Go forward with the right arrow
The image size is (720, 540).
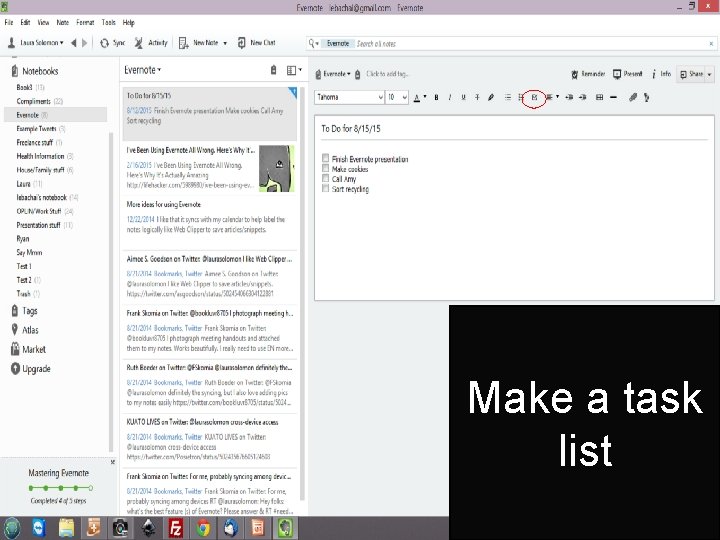click(84, 43)
